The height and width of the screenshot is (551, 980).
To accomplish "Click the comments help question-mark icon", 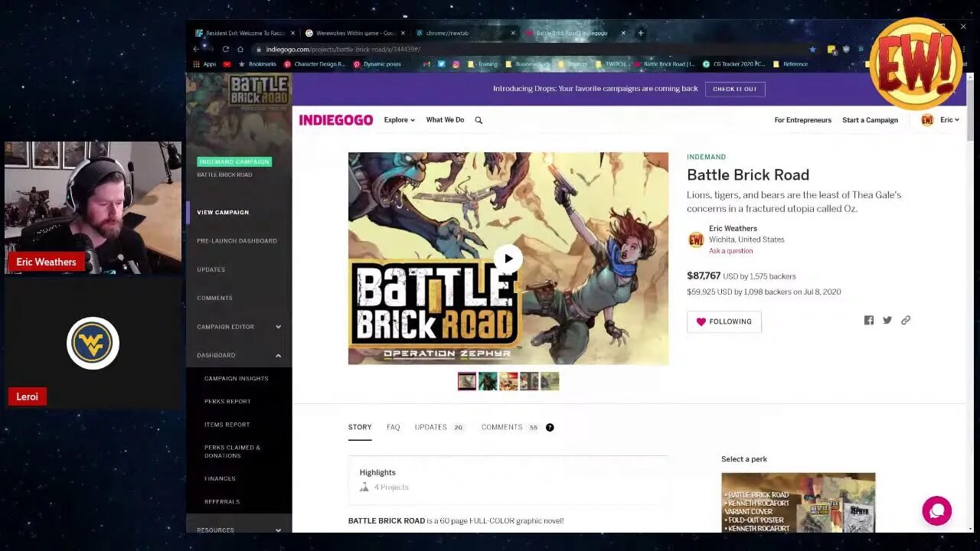I will (x=550, y=427).
